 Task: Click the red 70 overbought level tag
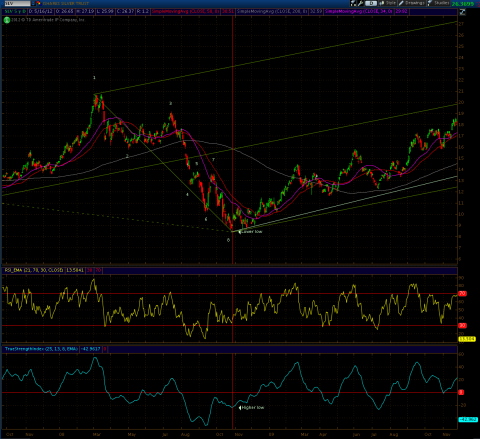[x=462, y=294]
